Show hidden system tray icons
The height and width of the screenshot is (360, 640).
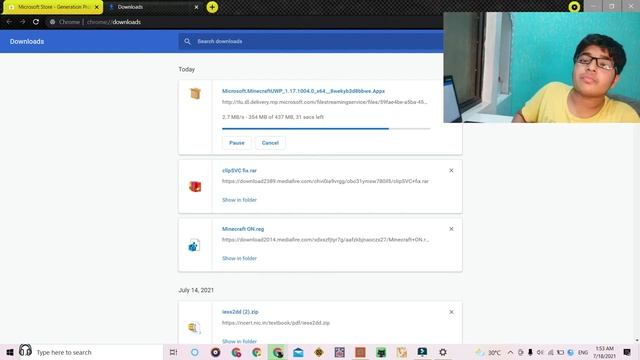coord(510,352)
